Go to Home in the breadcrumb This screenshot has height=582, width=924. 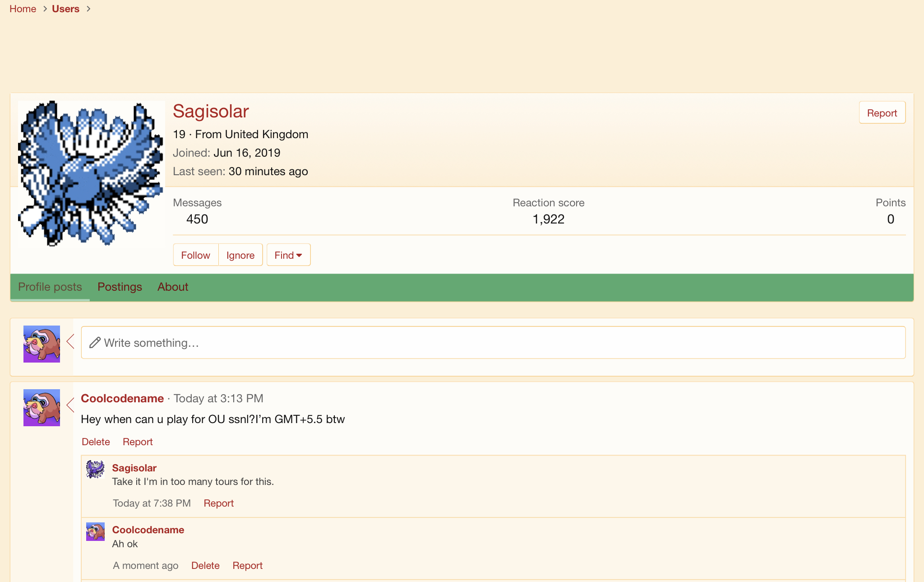[23, 9]
